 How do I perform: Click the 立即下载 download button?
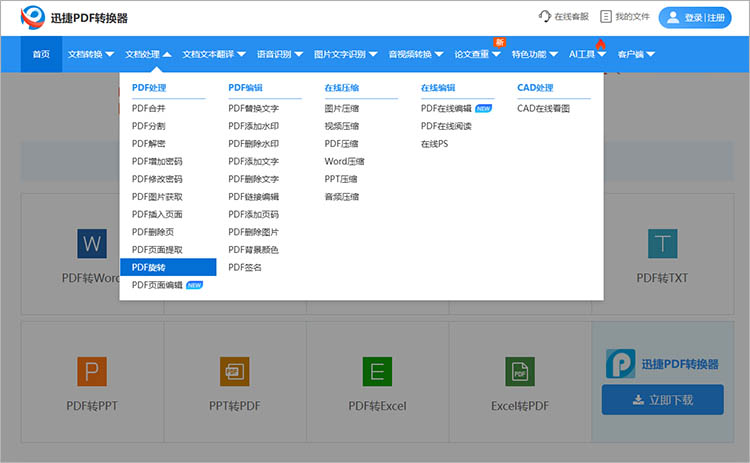(x=662, y=399)
